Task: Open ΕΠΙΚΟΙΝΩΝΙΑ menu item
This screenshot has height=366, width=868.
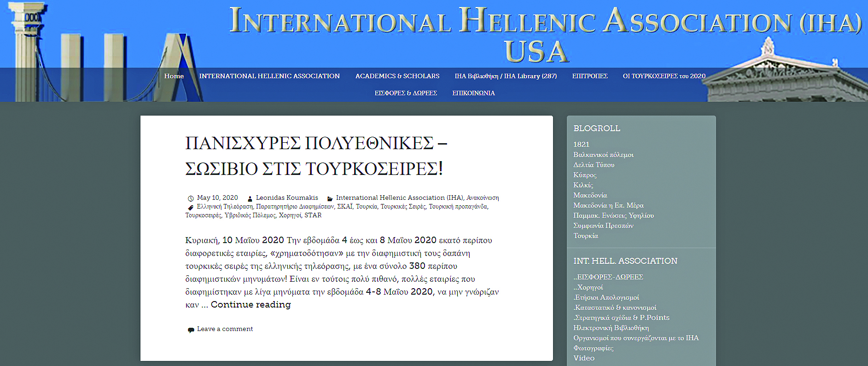Action: coord(473,93)
